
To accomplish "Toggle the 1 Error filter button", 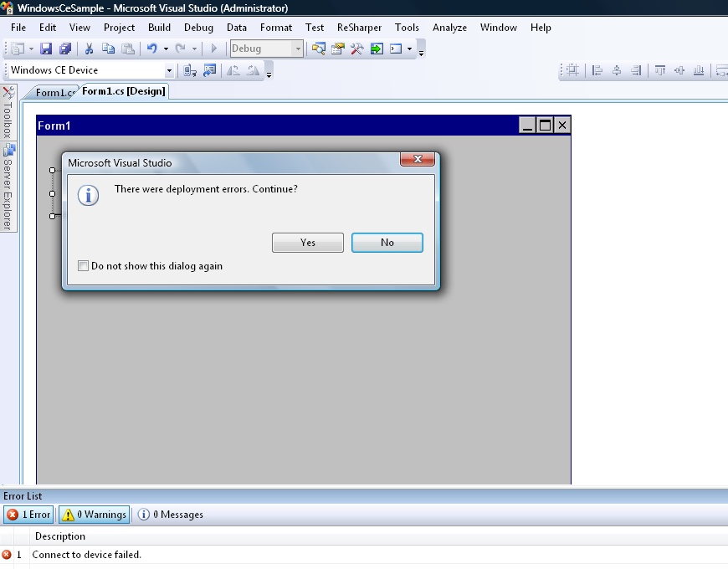I will 28,515.
